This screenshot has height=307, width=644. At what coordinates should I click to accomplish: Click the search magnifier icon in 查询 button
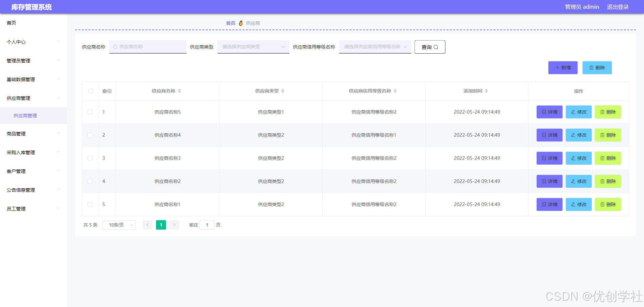pos(436,47)
